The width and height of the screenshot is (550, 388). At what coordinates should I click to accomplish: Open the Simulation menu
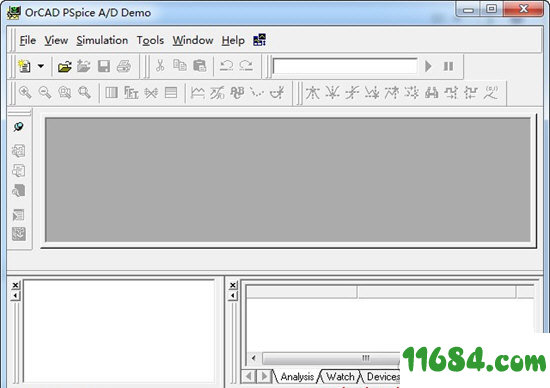102,40
